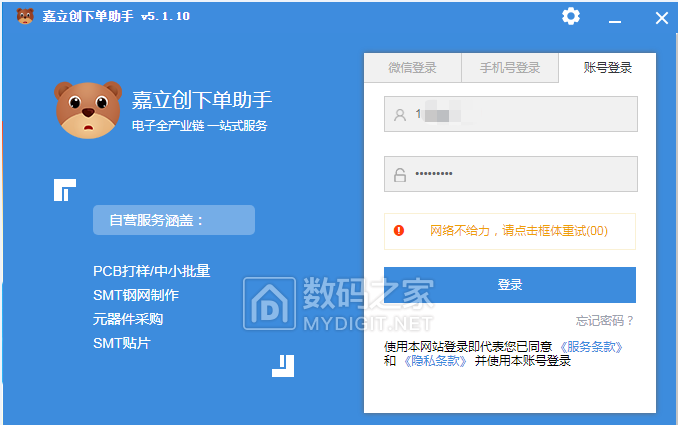
Task: Minimize the 嘉立创下单助手 window
Action: [x=616, y=16]
